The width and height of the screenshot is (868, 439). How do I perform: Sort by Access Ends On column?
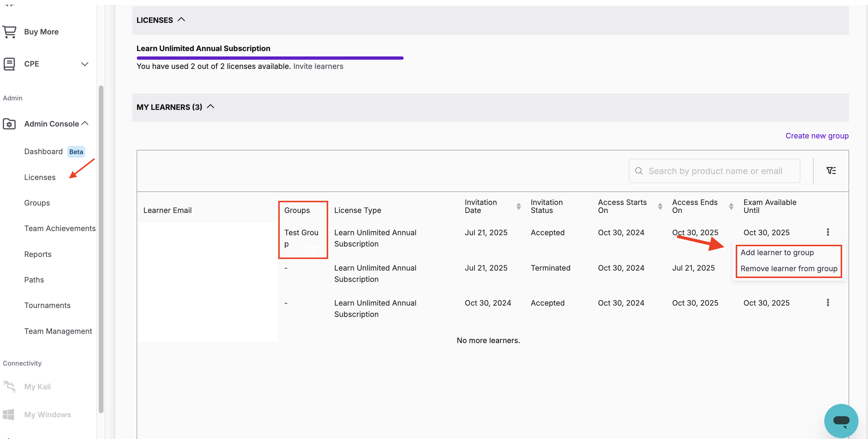pyautogui.click(x=731, y=206)
